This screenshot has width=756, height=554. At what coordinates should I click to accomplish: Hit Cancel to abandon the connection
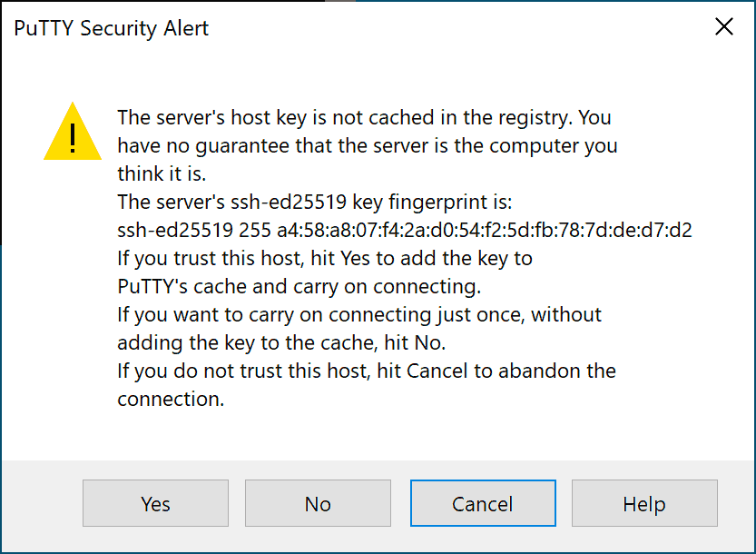482,503
